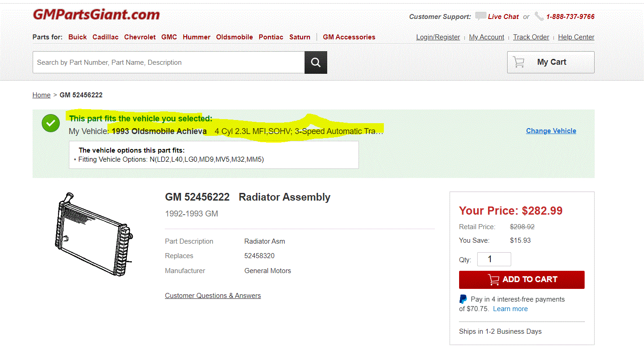Image resolution: width=644 pixels, height=360 pixels.
Task: Open the Track Order page
Action: click(531, 37)
